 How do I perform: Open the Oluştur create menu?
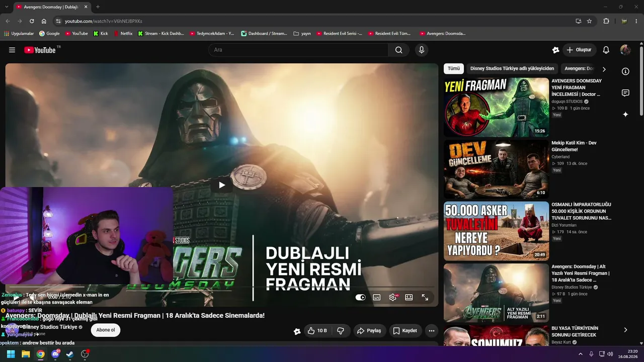pyautogui.click(x=579, y=50)
